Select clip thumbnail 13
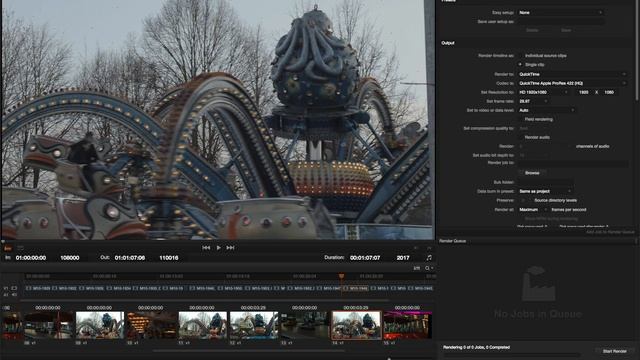Viewport: 640px width, 360px height. tap(305, 325)
